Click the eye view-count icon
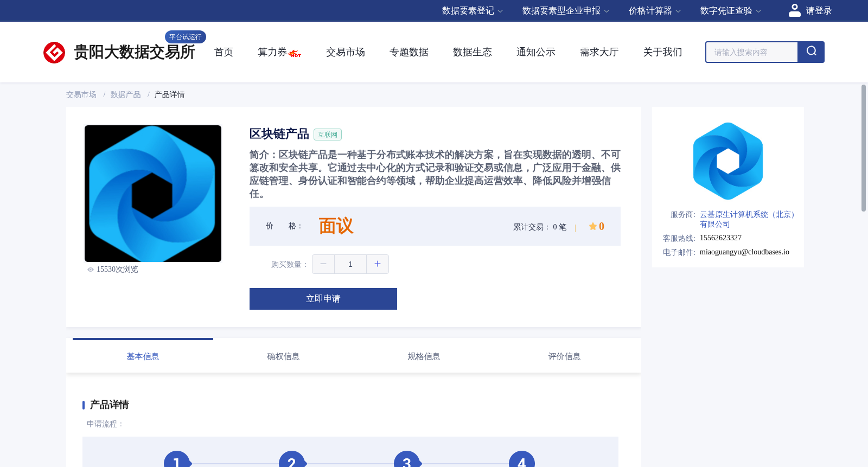The height and width of the screenshot is (467, 868). click(91, 270)
